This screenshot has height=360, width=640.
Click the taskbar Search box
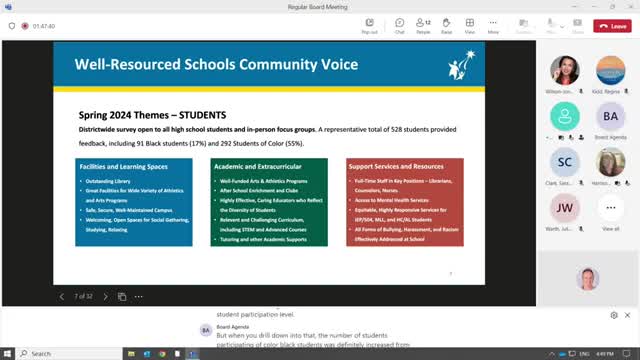coord(69,353)
